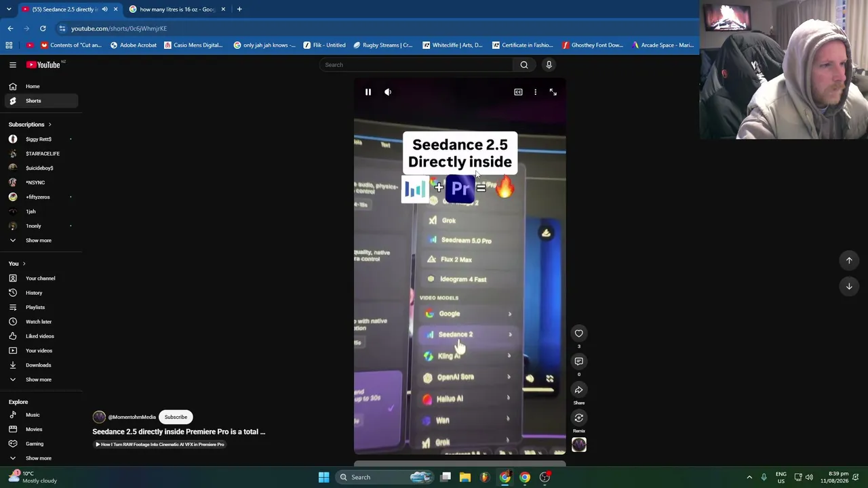The width and height of the screenshot is (868, 488).
Task: Click the browser address bar URL
Action: pyautogui.click(x=119, y=28)
